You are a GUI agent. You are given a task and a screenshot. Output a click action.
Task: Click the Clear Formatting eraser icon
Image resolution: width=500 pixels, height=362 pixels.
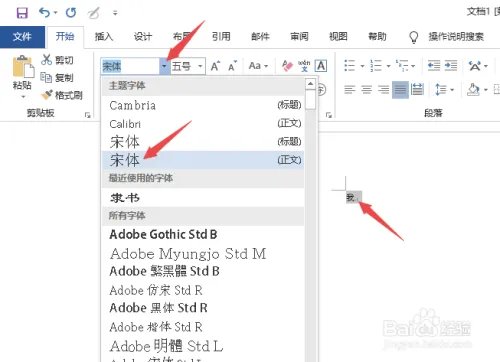(287, 66)
